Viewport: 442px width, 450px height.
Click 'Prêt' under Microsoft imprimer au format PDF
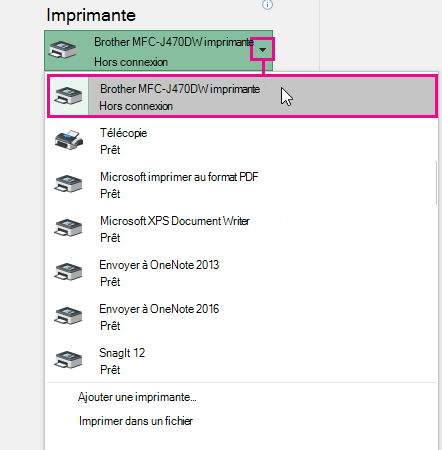(x=110, y=194)
